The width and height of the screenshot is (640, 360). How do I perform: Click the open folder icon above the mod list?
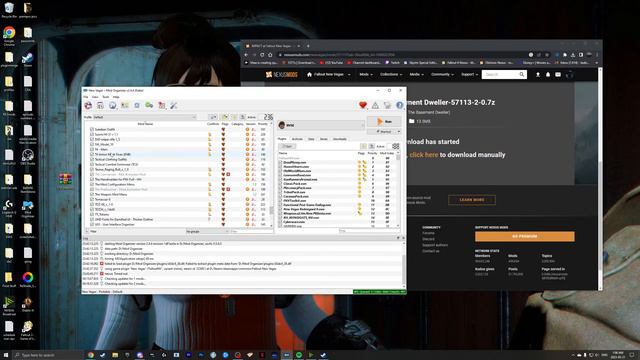(x=225, y=117)
